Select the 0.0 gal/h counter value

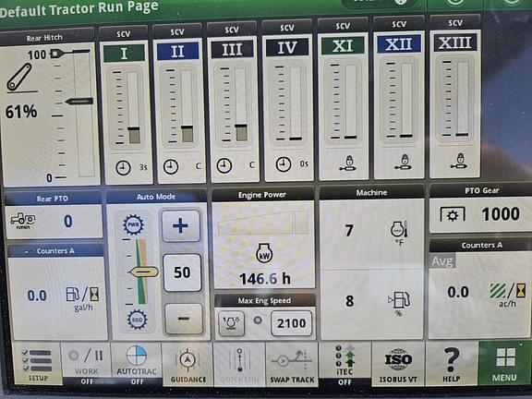[37, 296]
